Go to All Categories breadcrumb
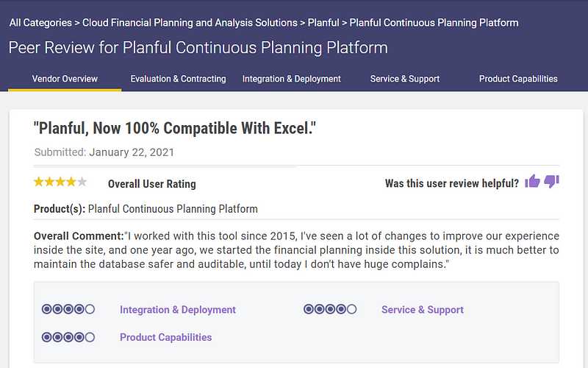588x368 pixels. click(40, 23)
